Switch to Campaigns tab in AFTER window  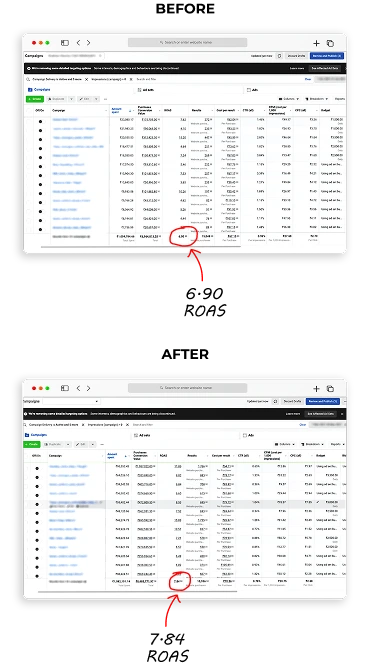pyautogui.click(x=36, y=435)
